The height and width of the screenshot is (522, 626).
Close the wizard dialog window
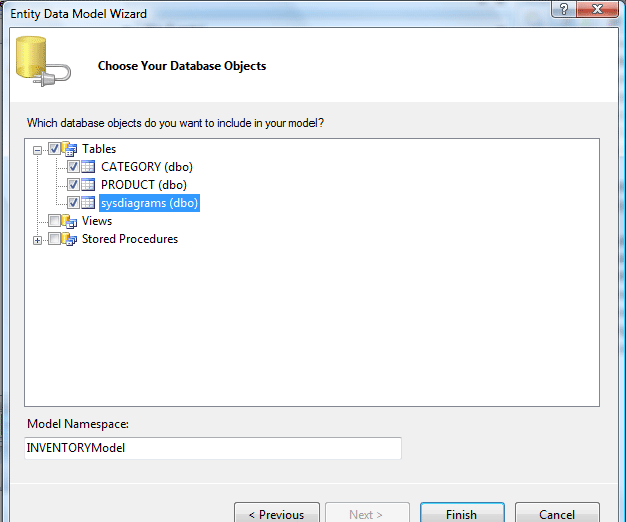pyautogui.click(x=597, y=9)
